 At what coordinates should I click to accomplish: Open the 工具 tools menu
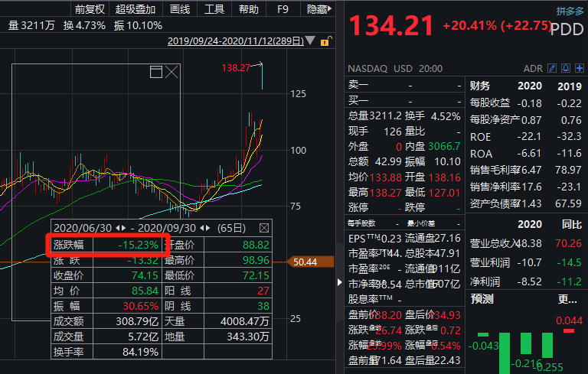pyautogui.click(x=214, y=9)
